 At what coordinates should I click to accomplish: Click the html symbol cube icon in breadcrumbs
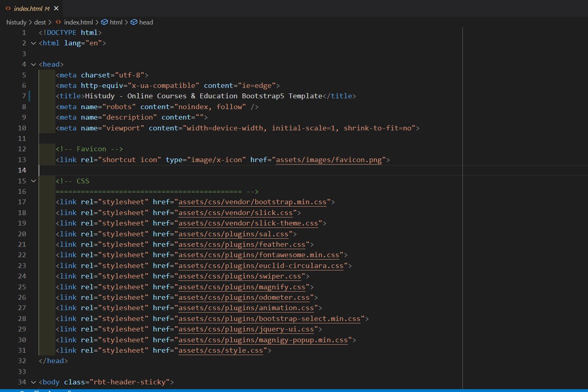[104, 22]
